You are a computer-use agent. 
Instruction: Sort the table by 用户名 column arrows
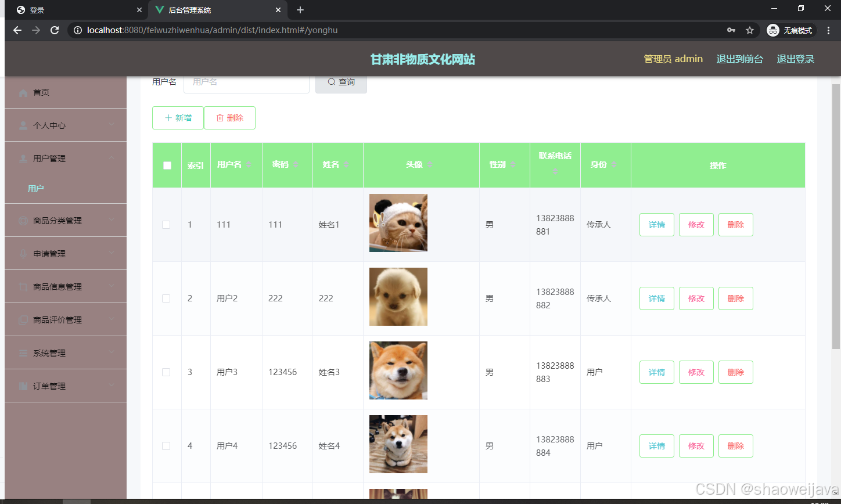[x=249, y=165]
